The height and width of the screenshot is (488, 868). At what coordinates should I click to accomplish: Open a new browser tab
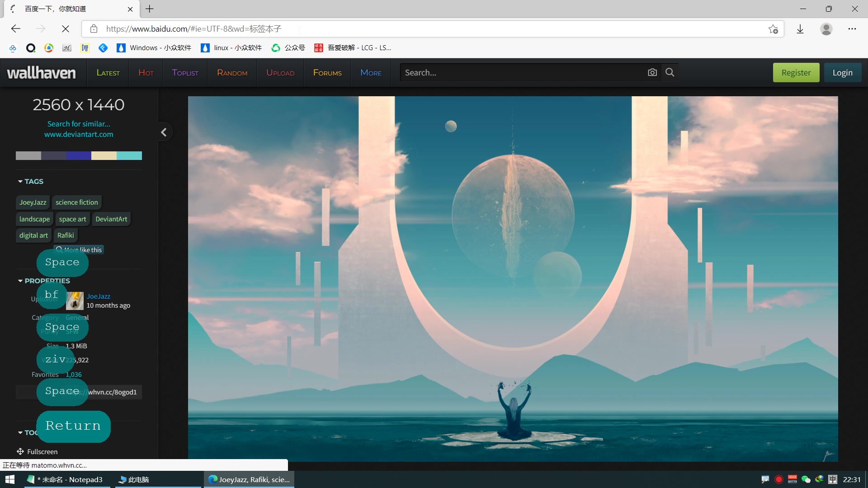click(150, 9)
